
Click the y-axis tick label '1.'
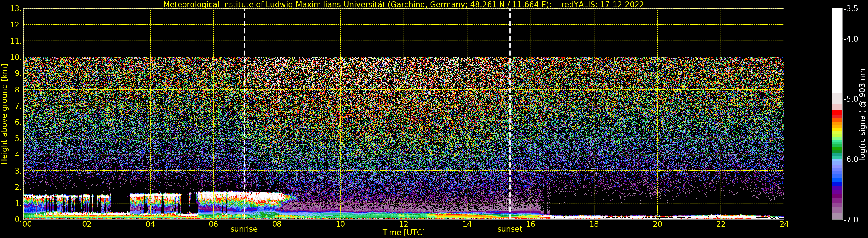click(x=18, y=203)
